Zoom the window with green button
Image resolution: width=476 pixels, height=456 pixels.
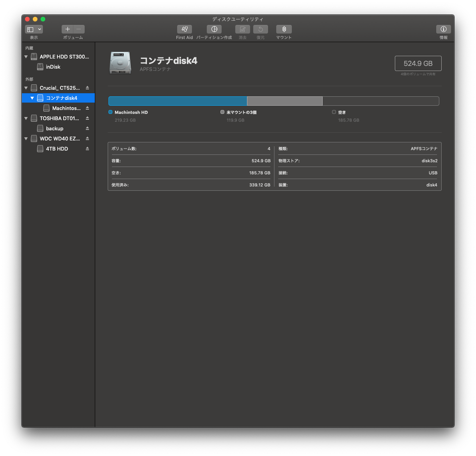(43, 19)
